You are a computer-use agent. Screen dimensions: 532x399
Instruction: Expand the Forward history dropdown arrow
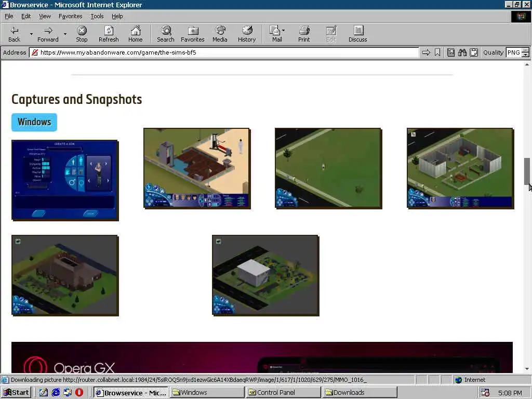(x=65, y=34)
